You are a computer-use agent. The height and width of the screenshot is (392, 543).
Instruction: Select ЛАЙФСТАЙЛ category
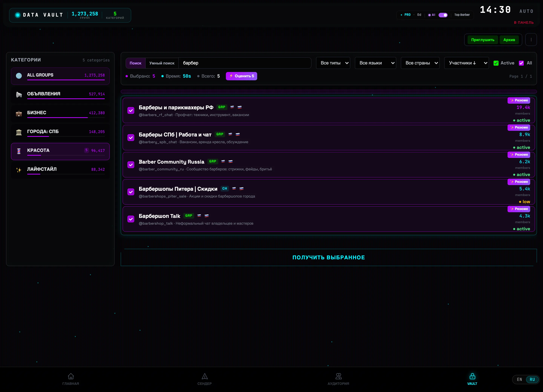click(60, 170)
